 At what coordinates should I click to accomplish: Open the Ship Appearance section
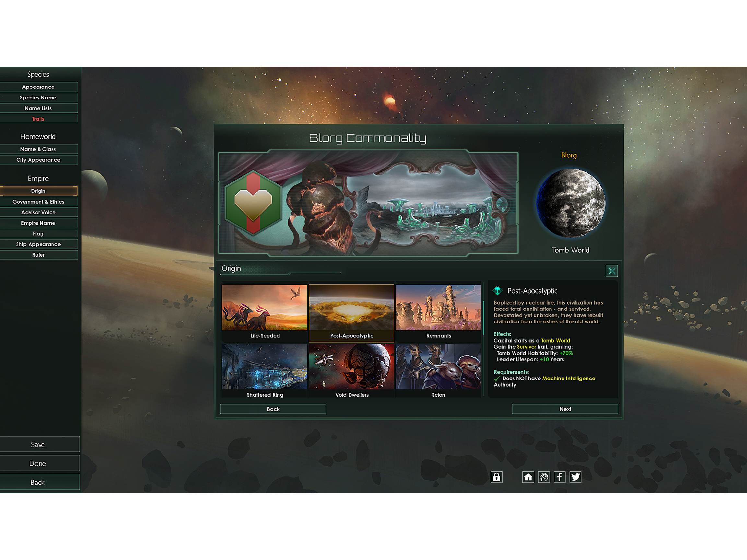coord(38,244)
